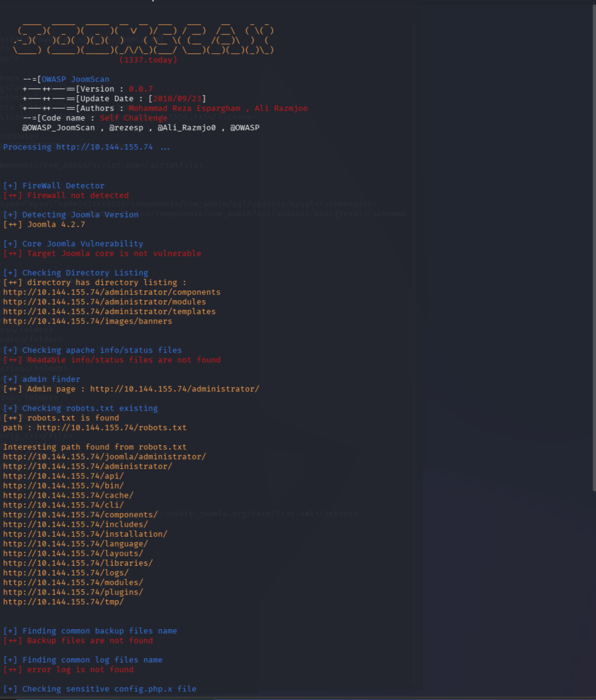Click the administrator/components directory listing URL
Viewport: 596px width, 700px height.
(112, 292)
